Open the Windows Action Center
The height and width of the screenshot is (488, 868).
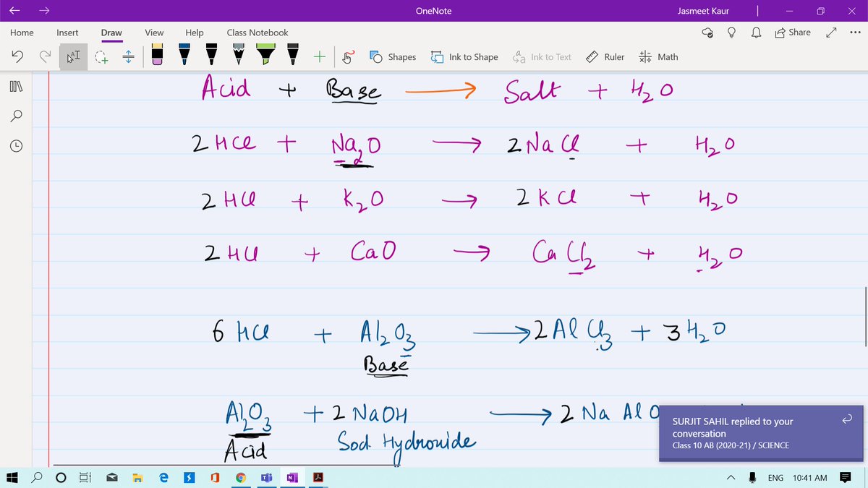point(845,478)
